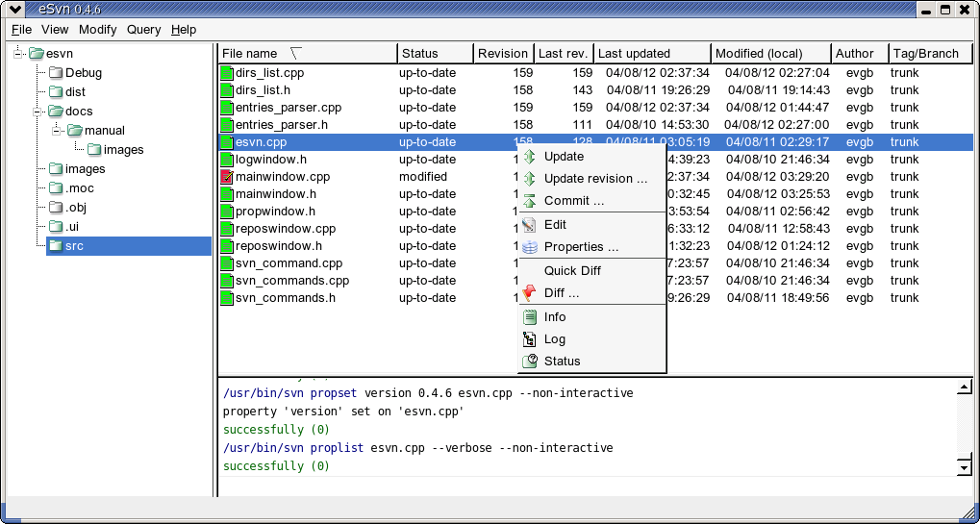Click the Properties database icon
980x524 pixels.
529,247
